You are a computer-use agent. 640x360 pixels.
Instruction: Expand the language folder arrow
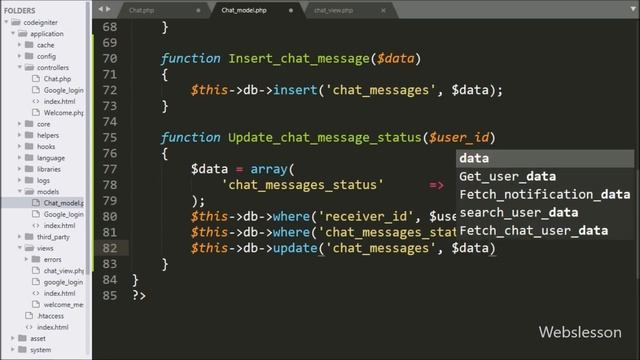coord(20,158)
